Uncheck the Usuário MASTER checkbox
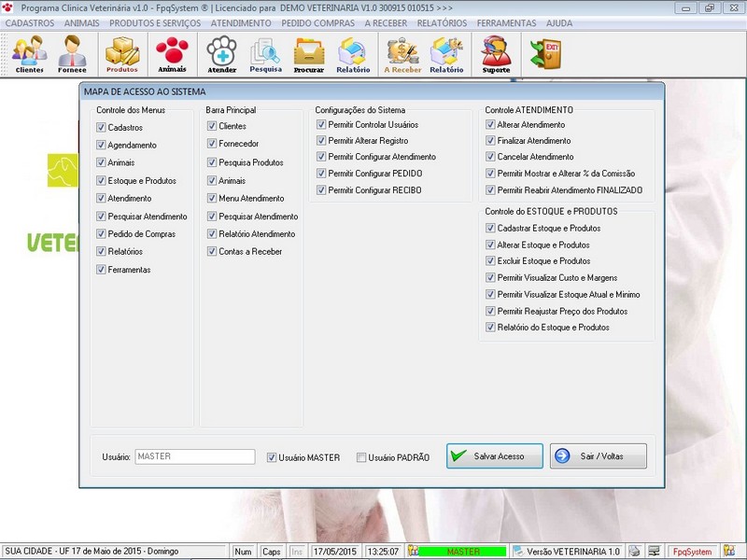Screen dimensions: 747x560 tap(272, 457)
